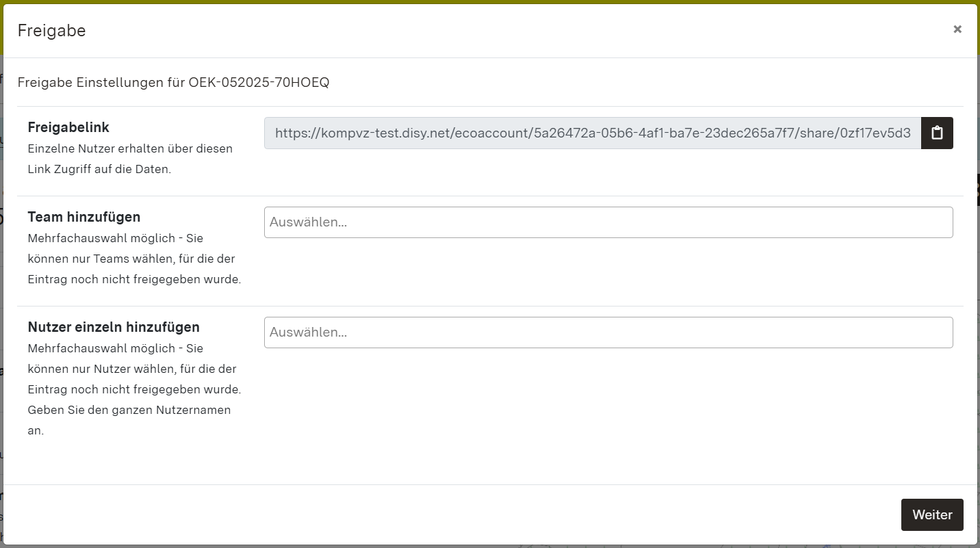Click Weiter to continue sharing
This screenshot has height=548, width=980.
click(932, 514)
